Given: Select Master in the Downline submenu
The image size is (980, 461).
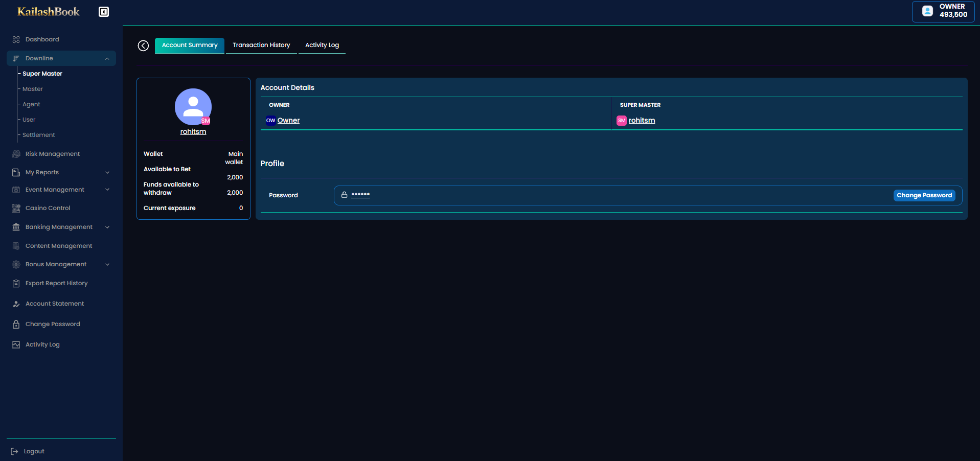Looking at the screenshot, I should pos(33,89).
